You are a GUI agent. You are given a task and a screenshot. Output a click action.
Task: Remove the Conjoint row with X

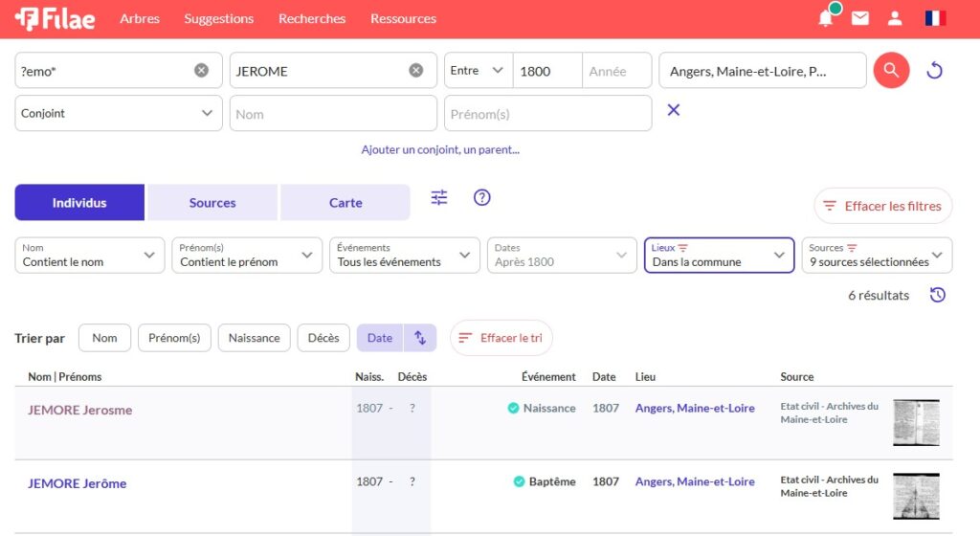point(674,110)
